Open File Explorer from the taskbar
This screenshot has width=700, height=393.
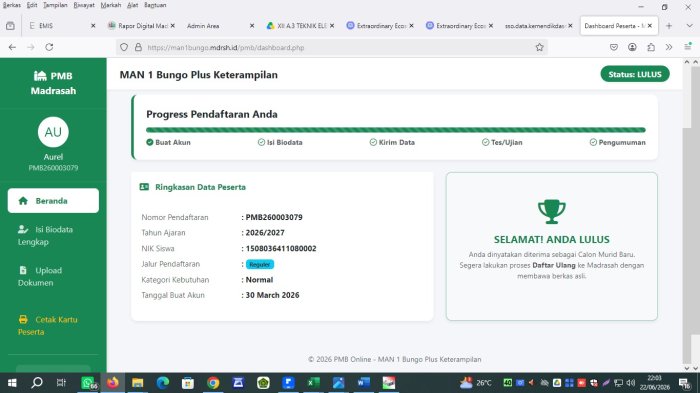click(138, 383)
